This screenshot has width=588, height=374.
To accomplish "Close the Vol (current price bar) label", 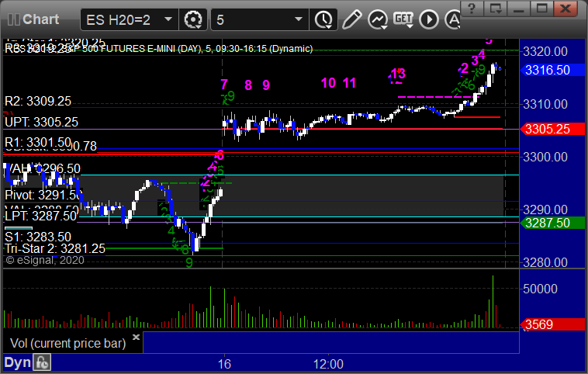I will click(136, 337).
